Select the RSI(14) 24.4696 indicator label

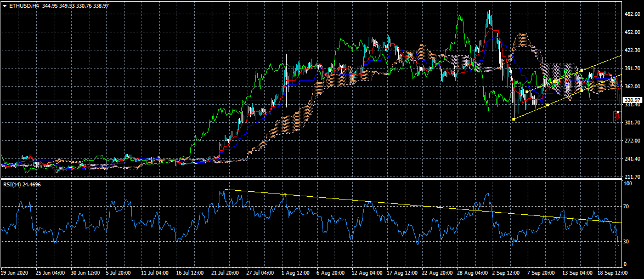tap(21, 184)
